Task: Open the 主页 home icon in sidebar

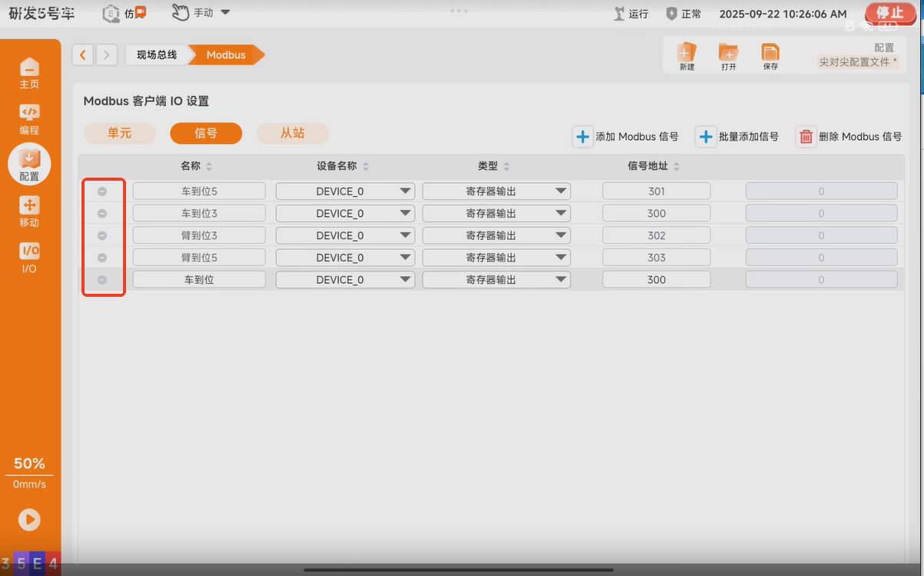Action: pos(29,68)
